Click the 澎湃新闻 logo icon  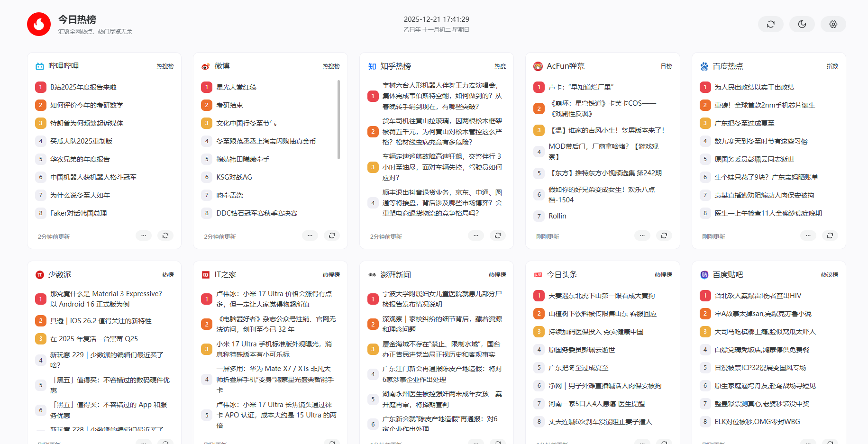[372, 275]
